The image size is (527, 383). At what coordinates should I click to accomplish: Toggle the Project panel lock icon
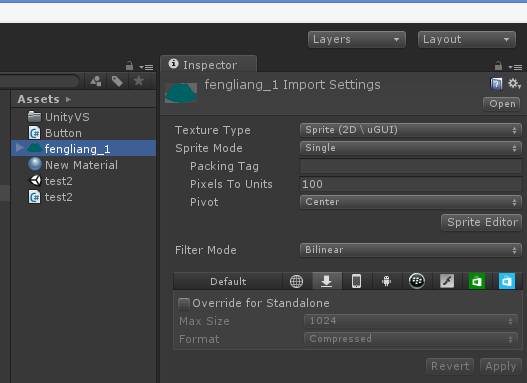pyautogui.click(x=129, y=66)
